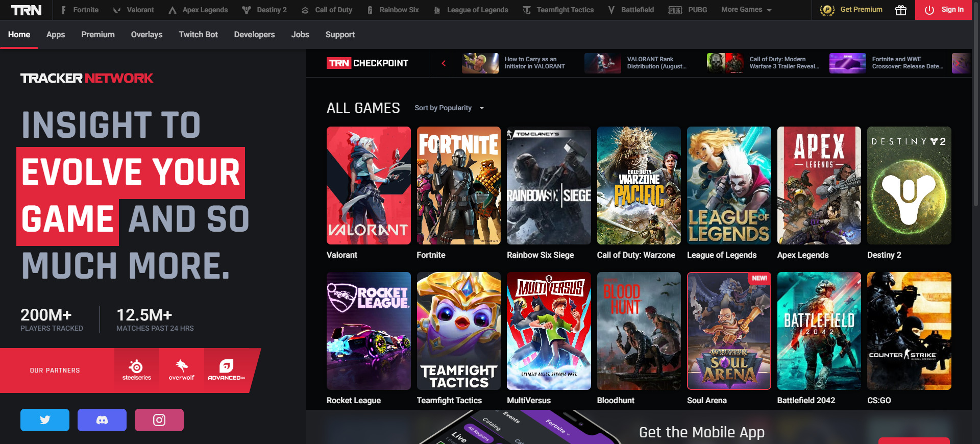The width and height of the screenshot is (980, 444).
Task: Open Battlefield in the top game bar
Action: coord(631,10)
